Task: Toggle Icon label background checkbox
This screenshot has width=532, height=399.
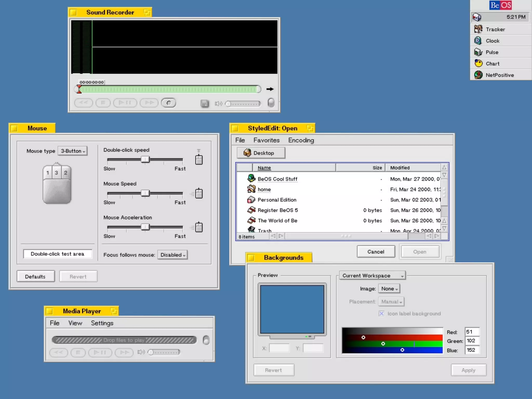Action: click(381, 314)
